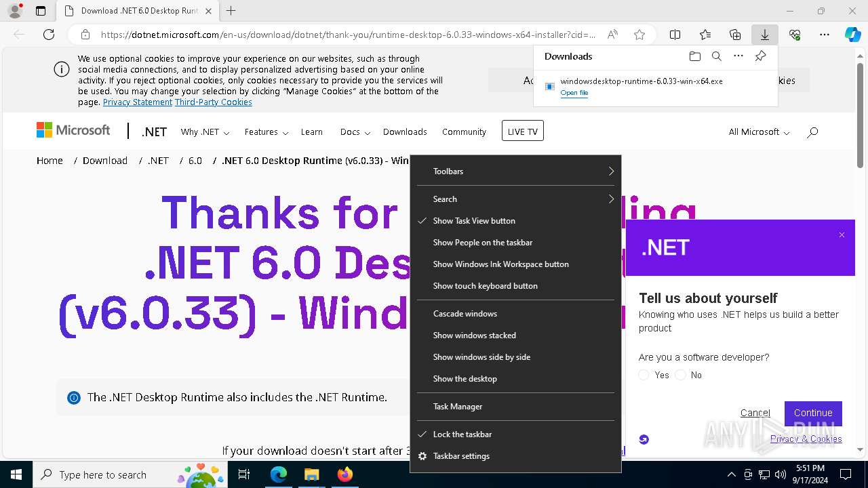
Task: Click the taskbar search box
Action: coord(132,474)
